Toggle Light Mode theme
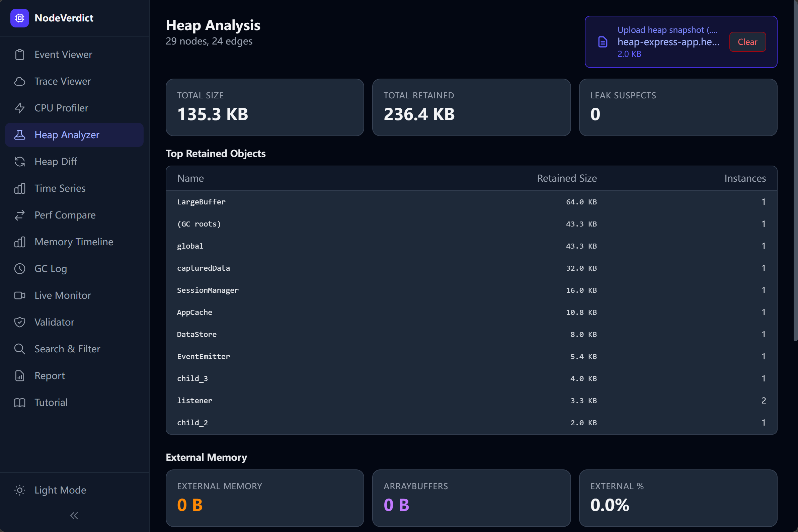798x532 pixels. point(74,490)
